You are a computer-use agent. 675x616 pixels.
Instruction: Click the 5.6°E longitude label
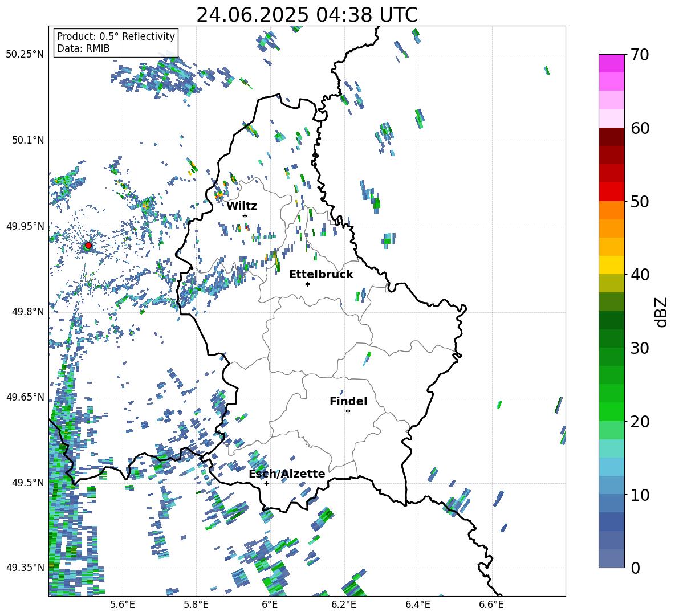tap(123, 605)
